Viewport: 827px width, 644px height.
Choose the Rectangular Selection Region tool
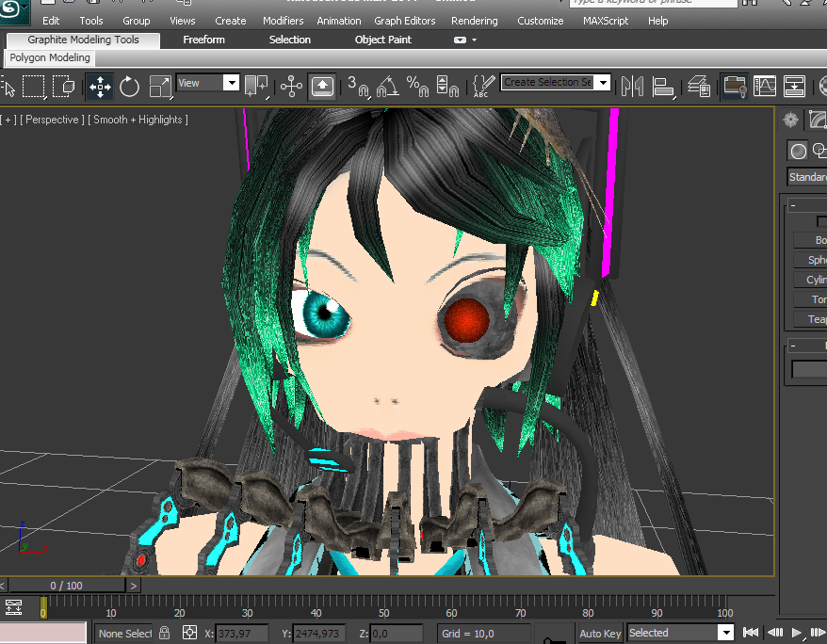tap(33, 87)
